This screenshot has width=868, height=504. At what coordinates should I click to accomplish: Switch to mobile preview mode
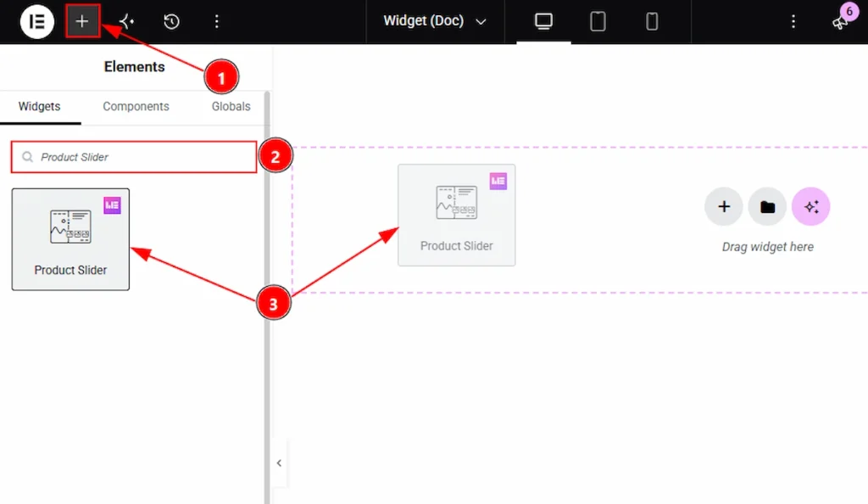652,21
